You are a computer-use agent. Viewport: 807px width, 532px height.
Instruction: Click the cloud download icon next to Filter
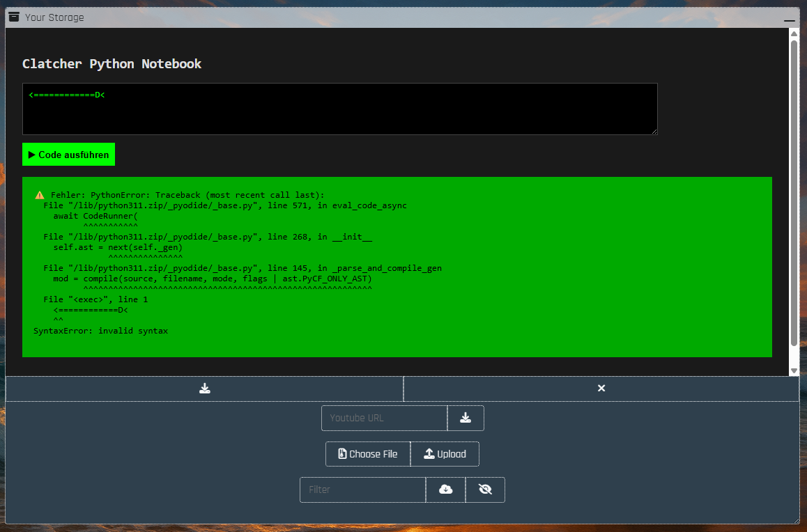[x=446, y=490]
